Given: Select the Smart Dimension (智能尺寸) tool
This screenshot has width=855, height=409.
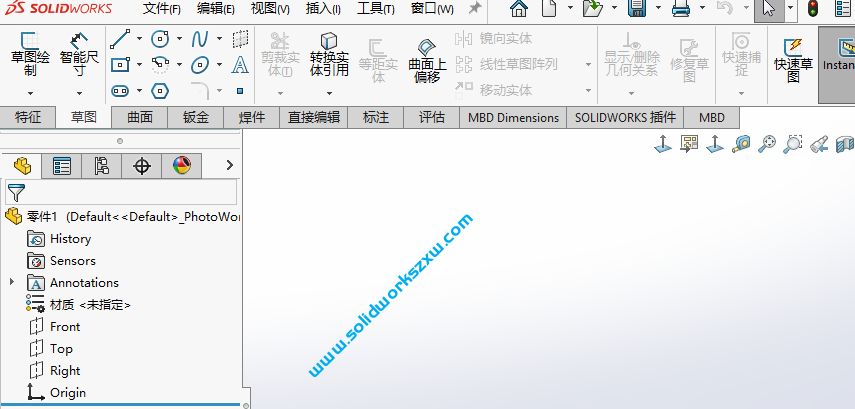Looking at the screenshot, I should (x=80, y=54).
